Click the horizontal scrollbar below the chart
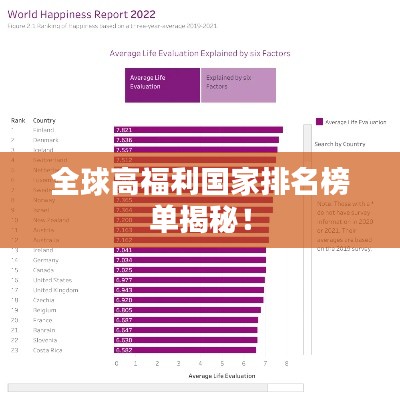The width and height of the screenshot is (400, 400). pos(155,387)
